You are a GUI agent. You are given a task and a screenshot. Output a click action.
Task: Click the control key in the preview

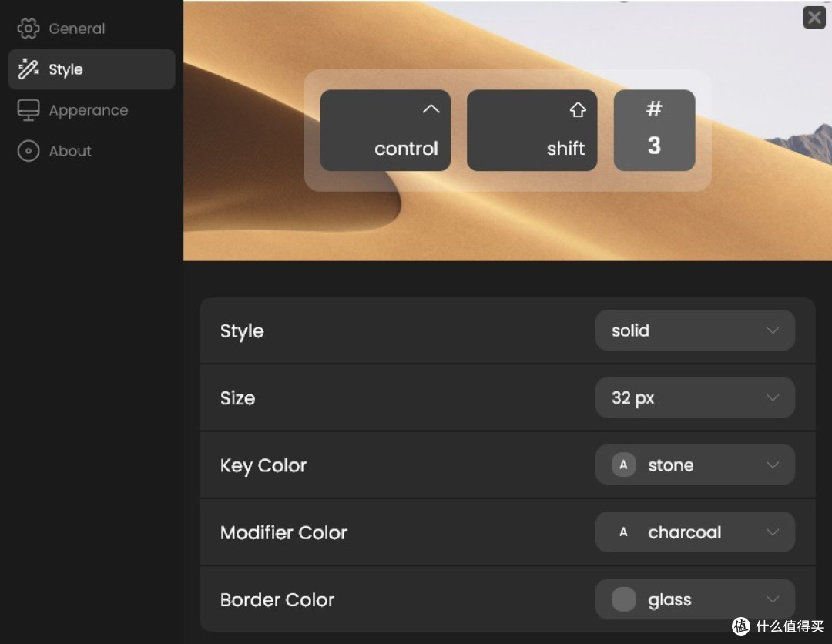385,130
